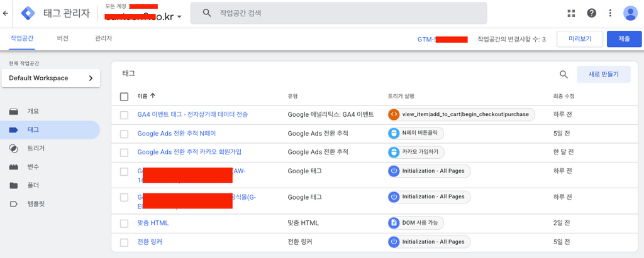Select 태그 in the sidebar

click(x=50, y=130)
